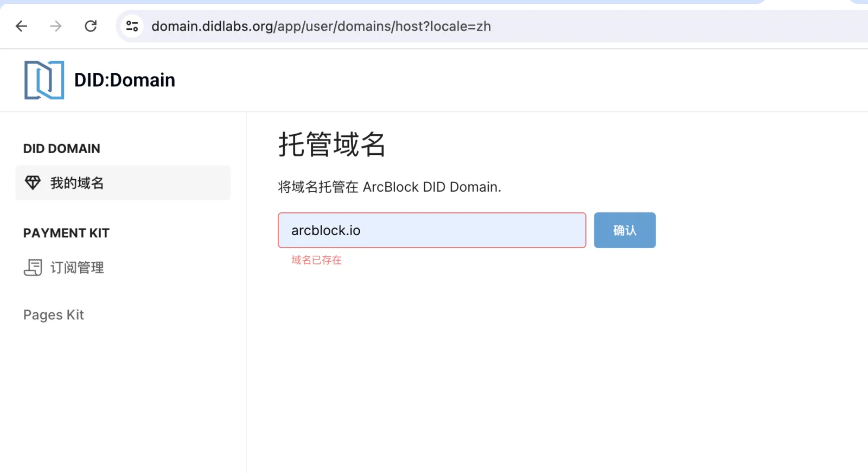868x473 pixels.
Task: Click the receipt icon beside 订阅管理
Action: click(33, 267)
